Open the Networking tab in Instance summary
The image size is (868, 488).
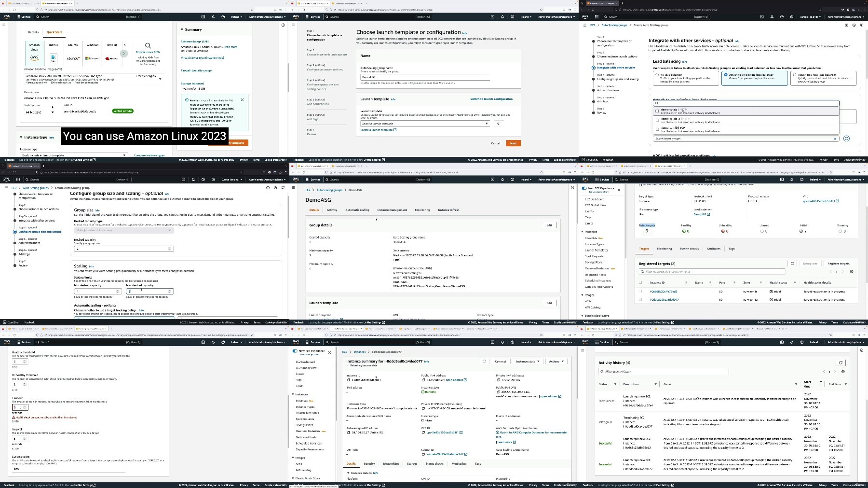tap(391, 464)
